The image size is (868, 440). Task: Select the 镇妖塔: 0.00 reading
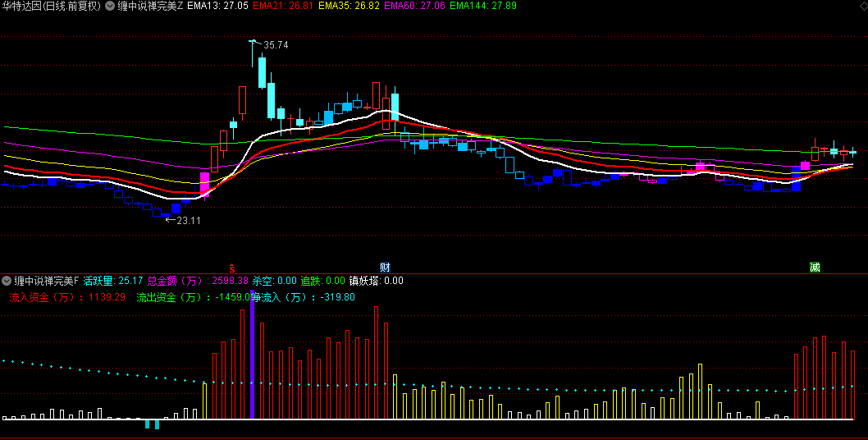point(376,281)
